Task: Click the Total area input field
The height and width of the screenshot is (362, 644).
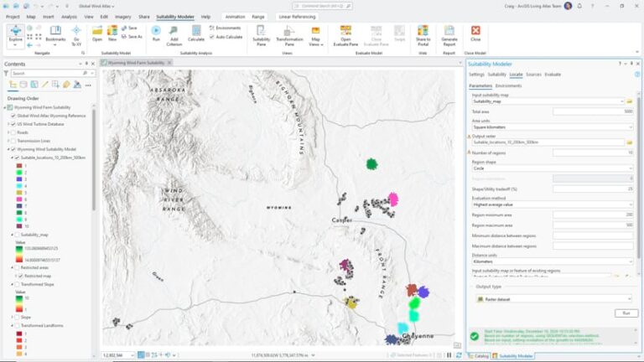Action: pyautogui.click(x=593, y=111)
